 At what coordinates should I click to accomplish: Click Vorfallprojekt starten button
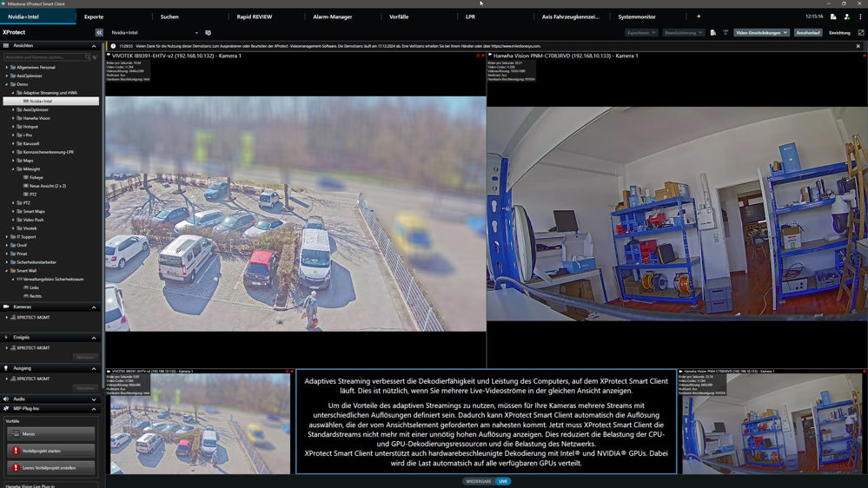pyautogui.click(x=50, y=451)
